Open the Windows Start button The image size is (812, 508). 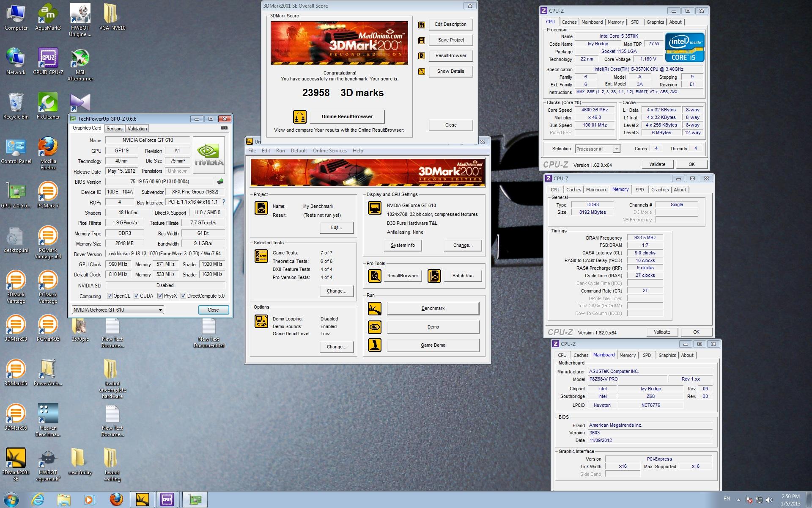(11, 500)
